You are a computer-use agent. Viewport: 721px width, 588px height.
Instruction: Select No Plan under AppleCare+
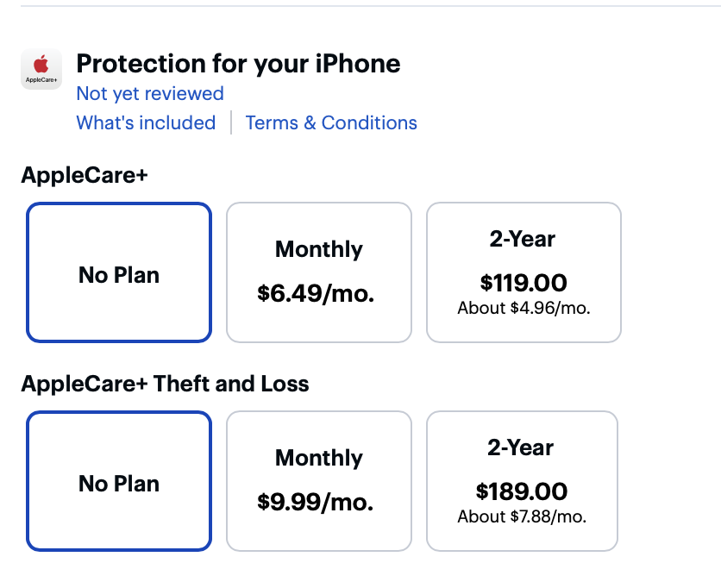click(x=119, y=272)
